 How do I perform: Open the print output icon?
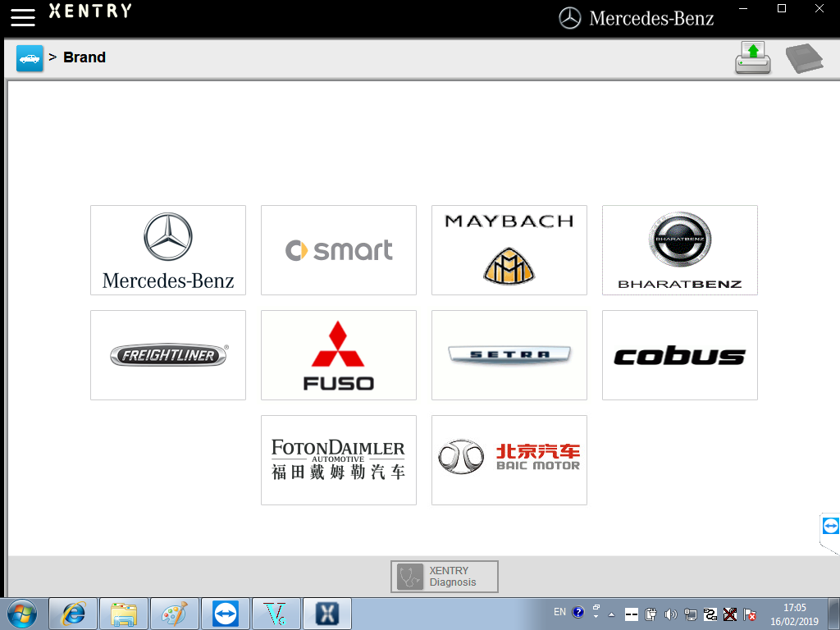pos(751,57)
